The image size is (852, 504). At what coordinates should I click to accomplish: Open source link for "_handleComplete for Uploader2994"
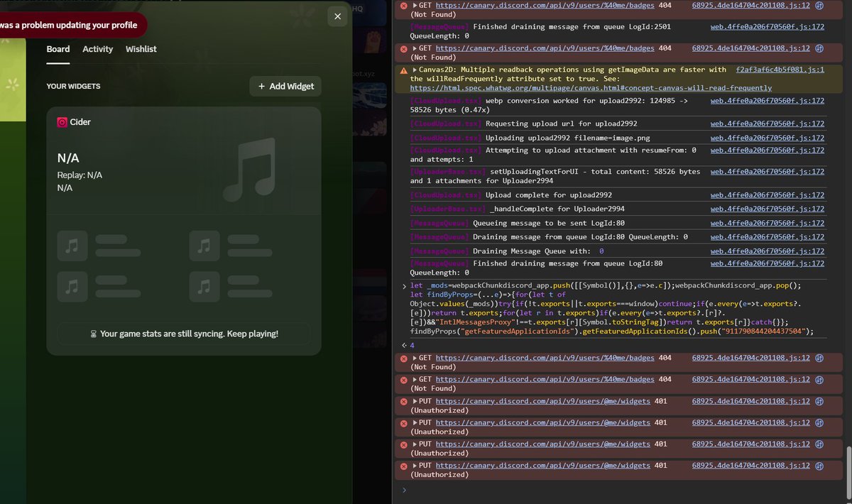(768, 209)
